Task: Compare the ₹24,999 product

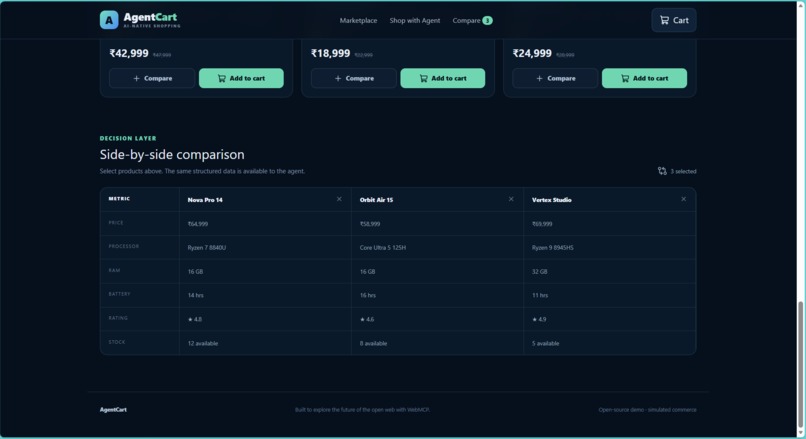Action: click(555, 78)
